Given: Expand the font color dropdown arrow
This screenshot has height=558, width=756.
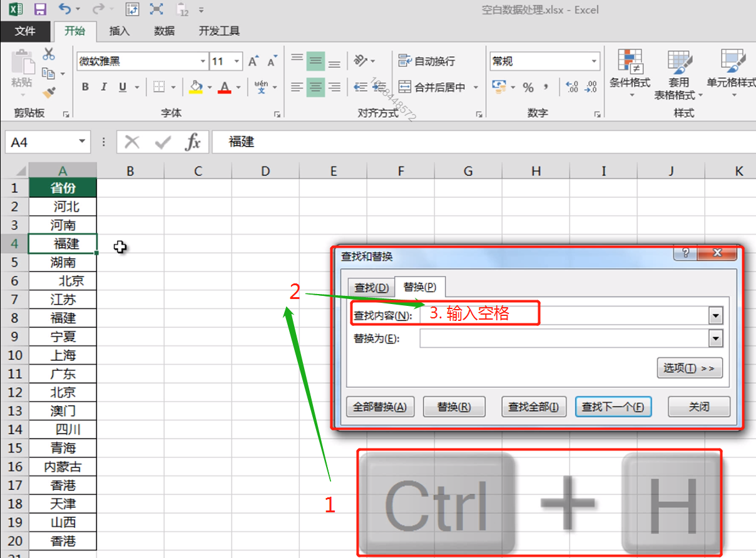Looking at the screenshot, I should (238, 88).
